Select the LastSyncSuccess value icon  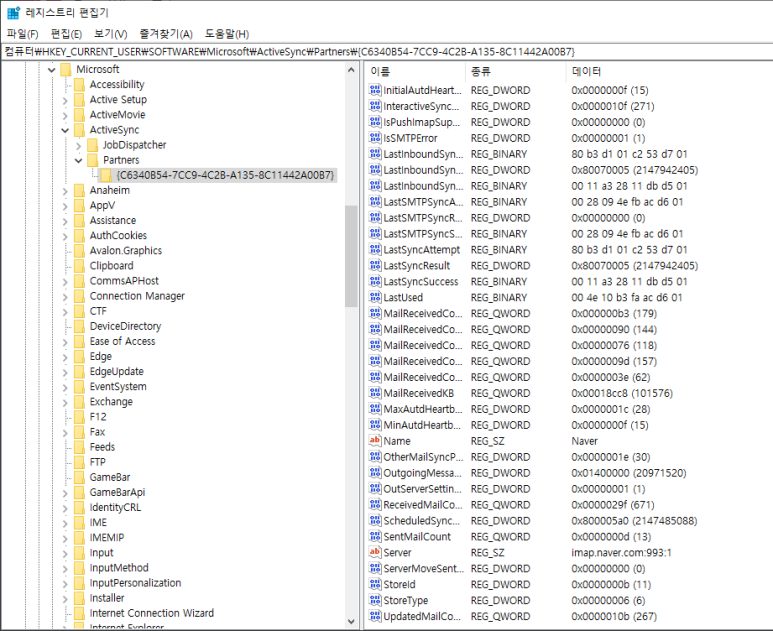pos(375,281)
